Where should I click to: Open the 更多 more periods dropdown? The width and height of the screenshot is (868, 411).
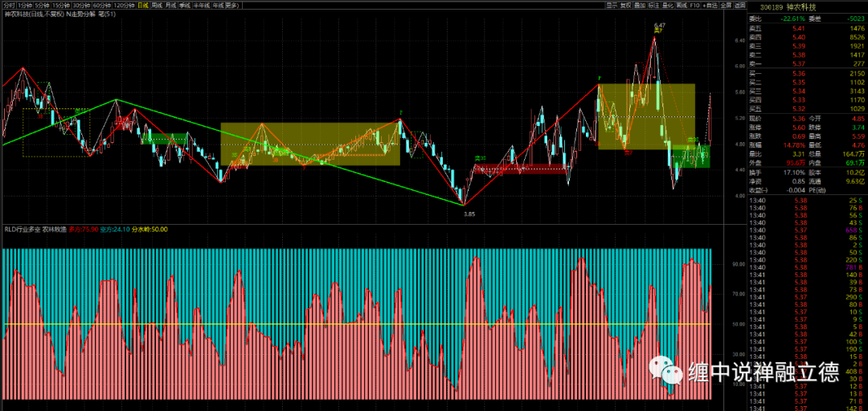click(232, 6)
